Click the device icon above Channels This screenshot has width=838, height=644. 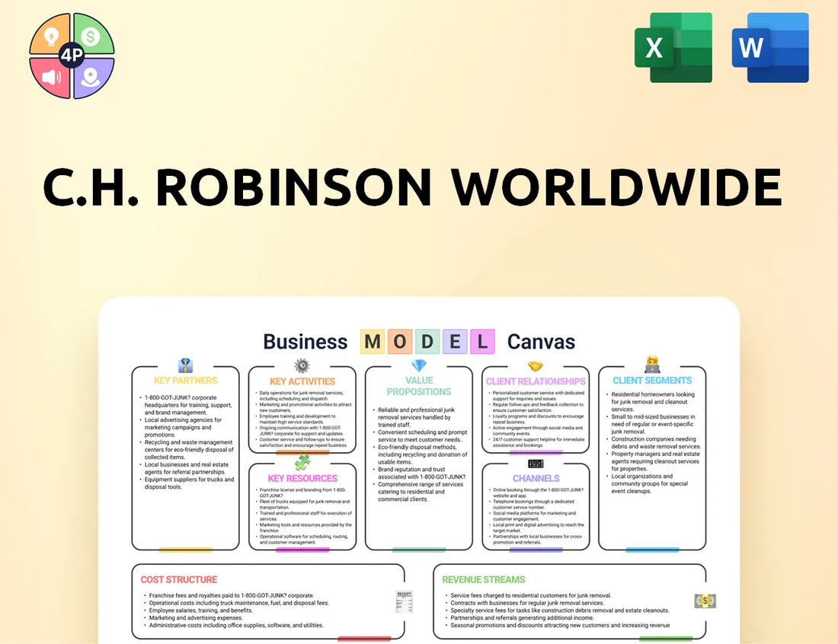pos(536,464)
